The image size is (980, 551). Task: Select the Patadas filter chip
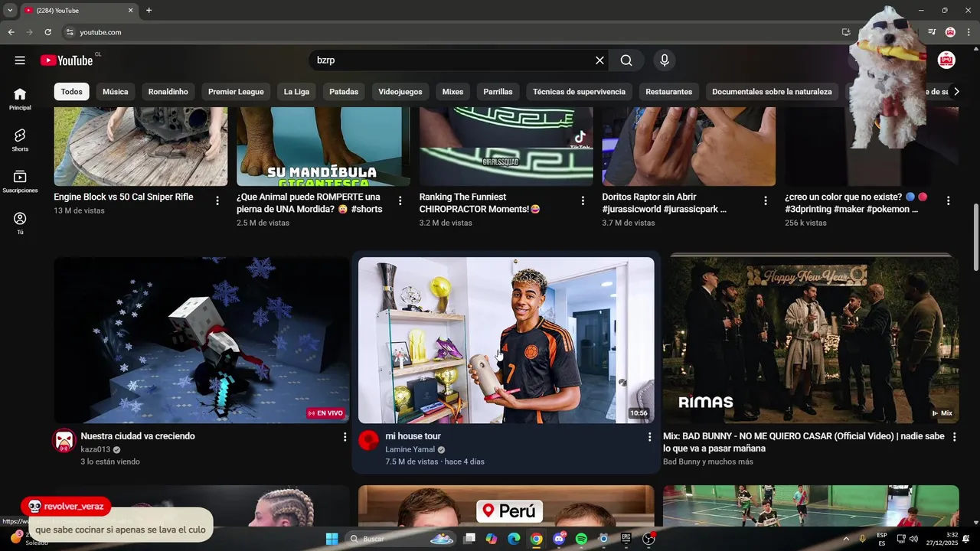[344, 92]
